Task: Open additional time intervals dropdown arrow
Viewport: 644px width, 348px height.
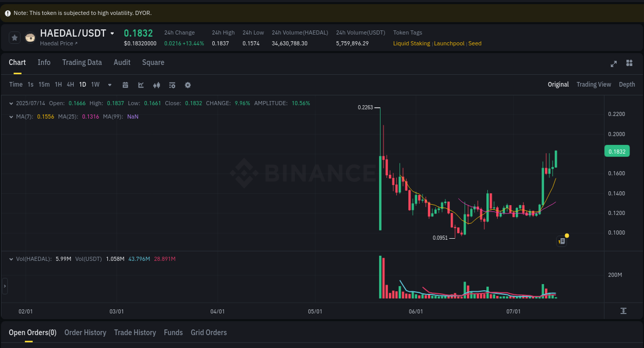Action: (x=109, y=85)
